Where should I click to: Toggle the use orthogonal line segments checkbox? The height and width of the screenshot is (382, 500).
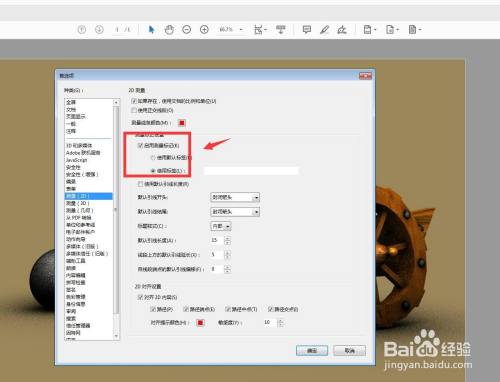[134, 110]
